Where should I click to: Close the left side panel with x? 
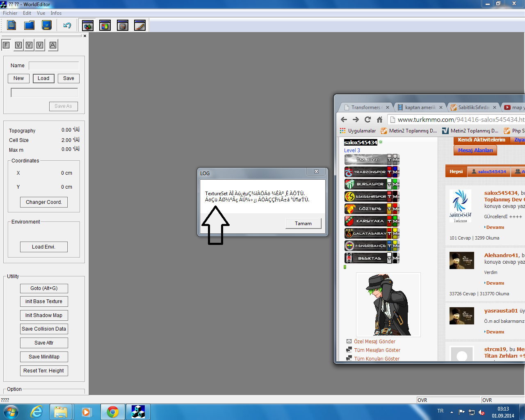point(85,36)
